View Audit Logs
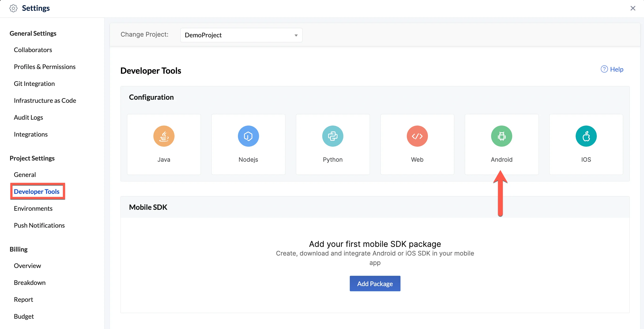The image size is (644, 329). [28, 117]
